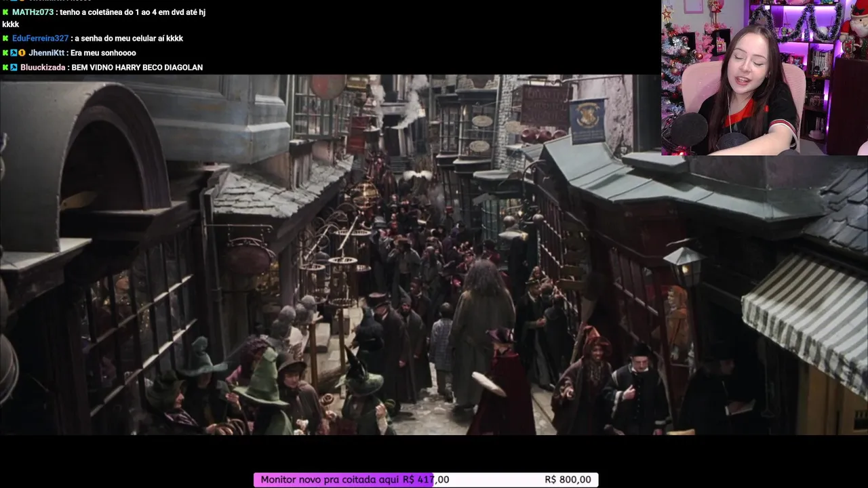
Task: Select the message "a senha do meu celular aí kkkk"
Action: 129,39
